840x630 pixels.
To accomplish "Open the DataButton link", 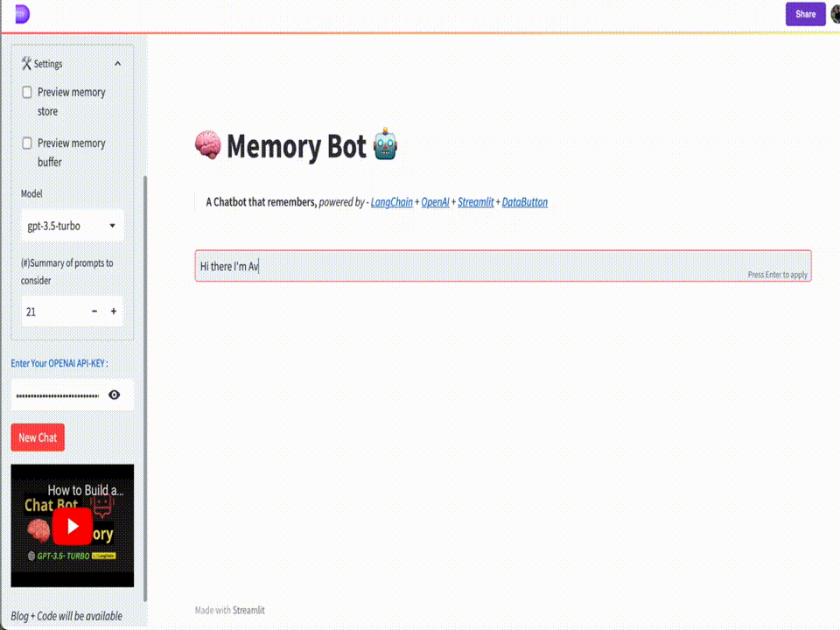I will (524, 202).
